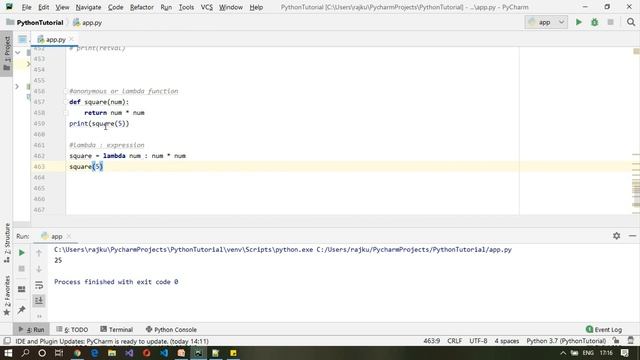Stop process in the Run panel
The width and height of the screenshot is (640, 360).
click(x=22, y=269)
